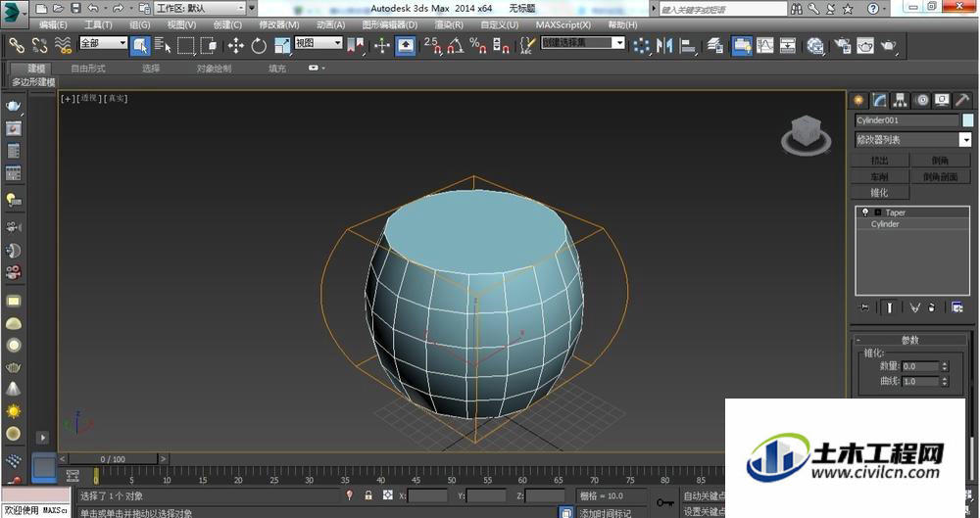Click the Bevel Profile modifier button
This screenshot has width=980, height=518.
pyautogui.click(x=940, y=177)
